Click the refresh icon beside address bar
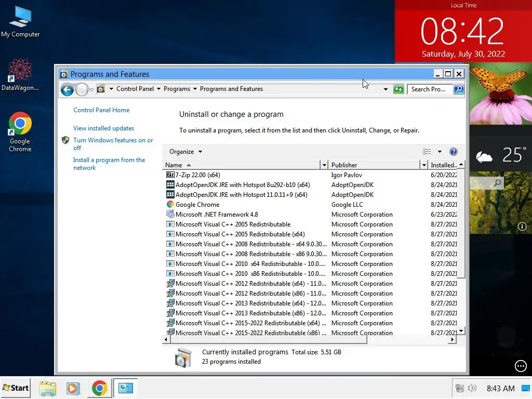 [x=398, y=89]
